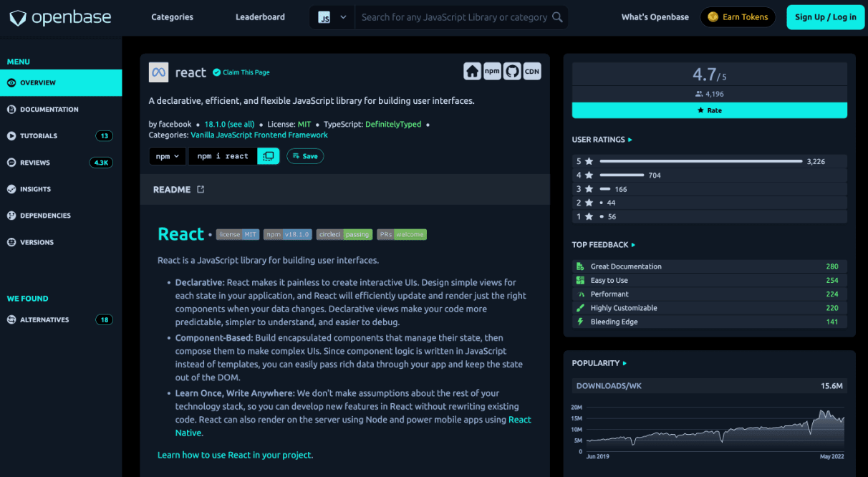
Task: Click the Rate button
Action: (710, 110)
